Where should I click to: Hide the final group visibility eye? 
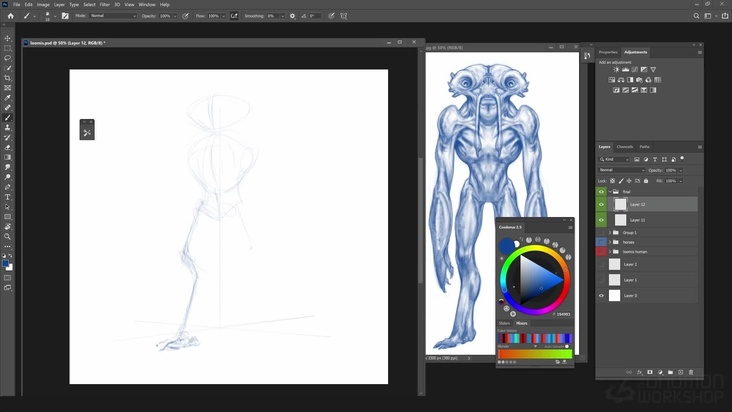(x=601, y=192)
